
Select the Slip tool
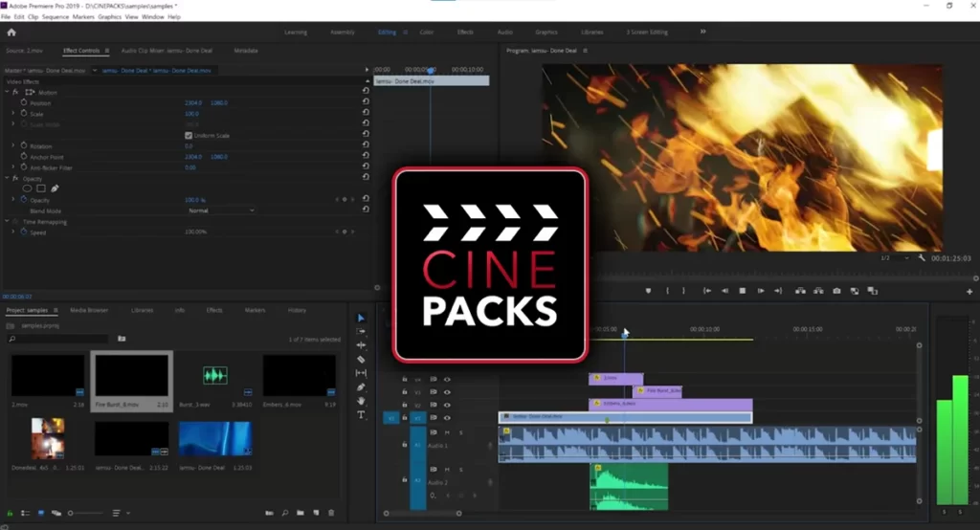coord(361,373)
